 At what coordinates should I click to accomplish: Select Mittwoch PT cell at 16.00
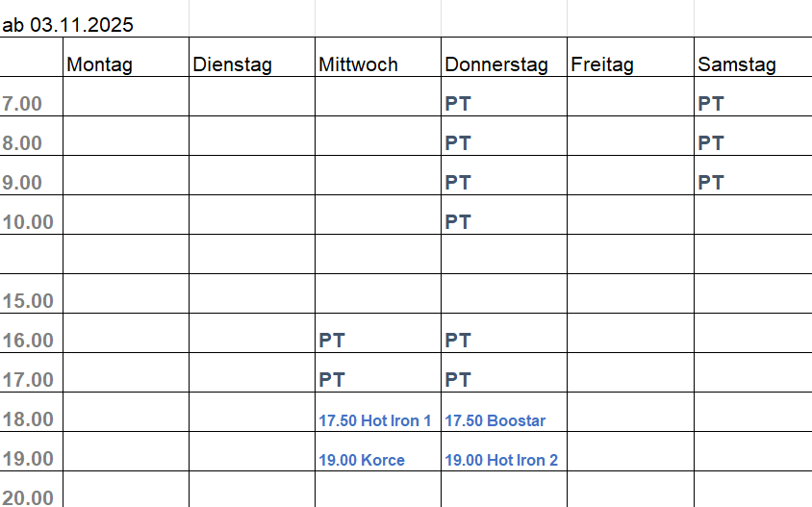click(x=332, y=341)
